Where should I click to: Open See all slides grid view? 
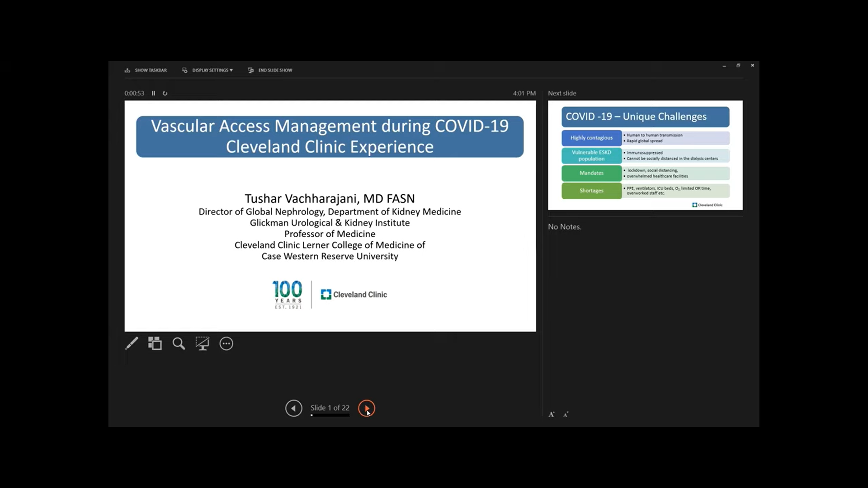tap(155, 343)
